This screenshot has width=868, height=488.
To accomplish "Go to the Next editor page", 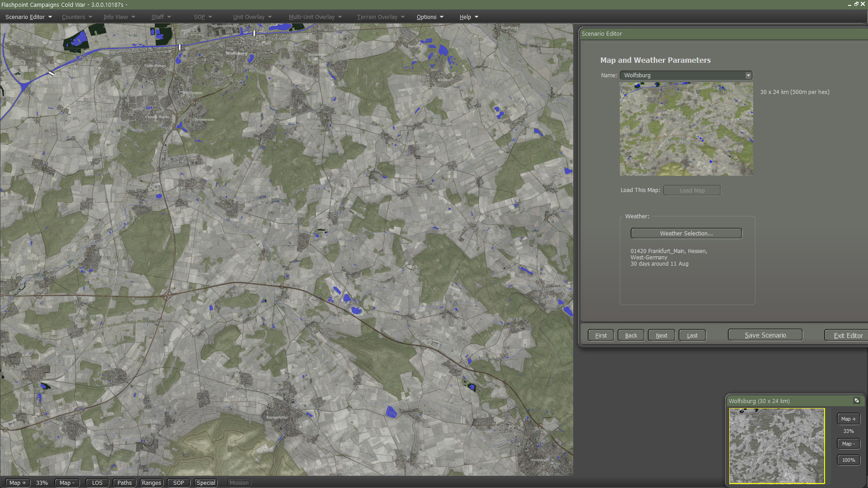I will 661,335.
